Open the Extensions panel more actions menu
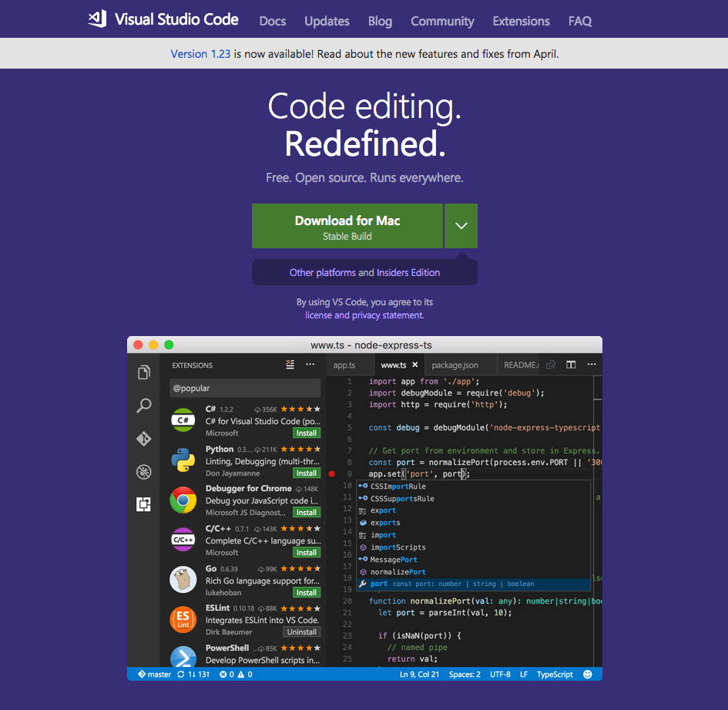Image resolution: width=728 pixels, height=710 pixels. click(310, 364)
